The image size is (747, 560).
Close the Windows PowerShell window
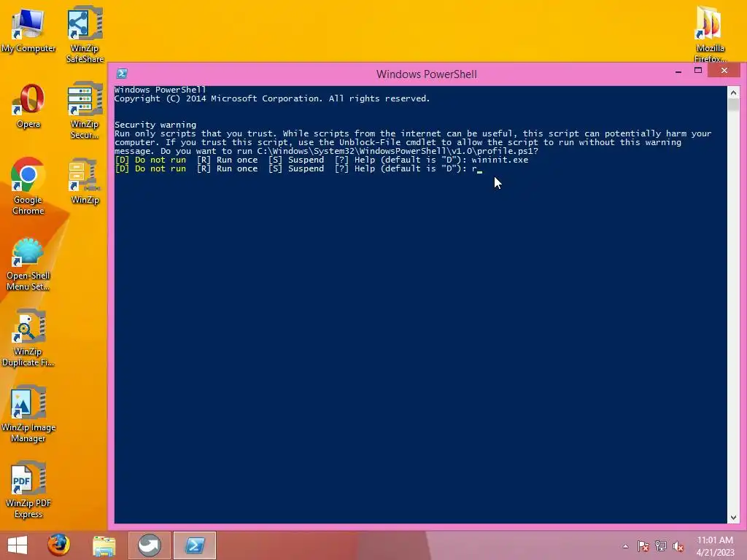pyautogui.click(x=724, y=71)
